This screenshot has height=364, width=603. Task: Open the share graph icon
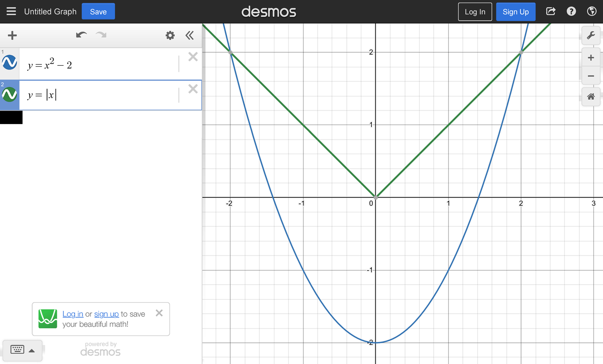[x=551, y=11]
